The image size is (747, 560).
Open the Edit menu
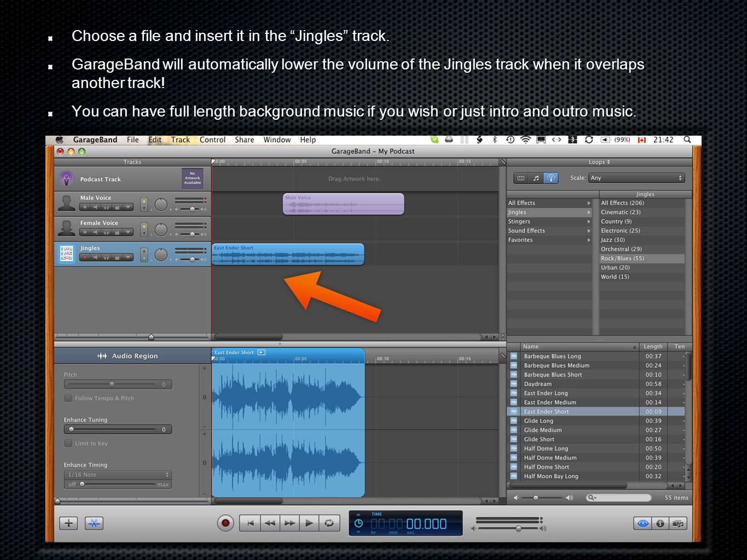(x=155, y=140)
